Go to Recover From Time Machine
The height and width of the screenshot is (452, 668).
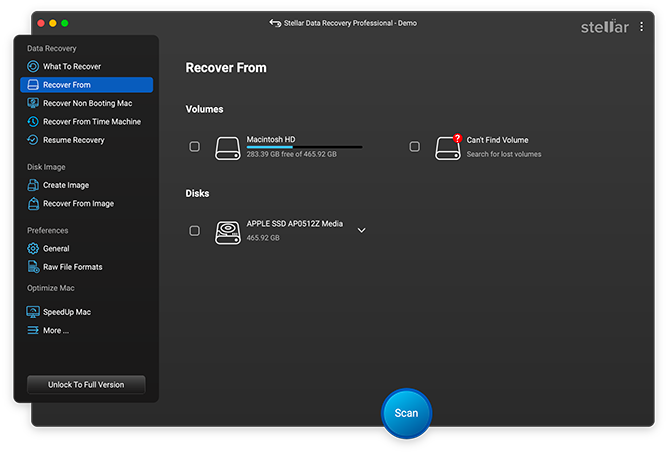pyautogui.click(x=86, y=121)
